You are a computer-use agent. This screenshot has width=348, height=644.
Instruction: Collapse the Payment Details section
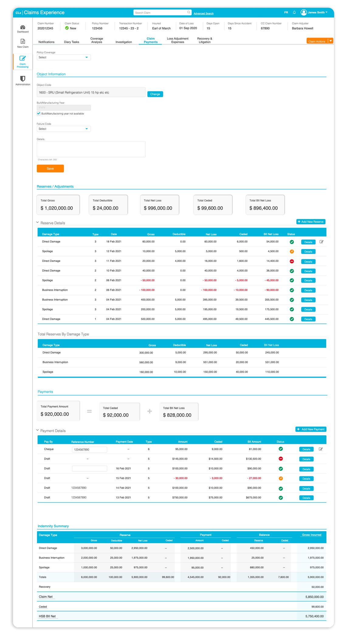38,430
